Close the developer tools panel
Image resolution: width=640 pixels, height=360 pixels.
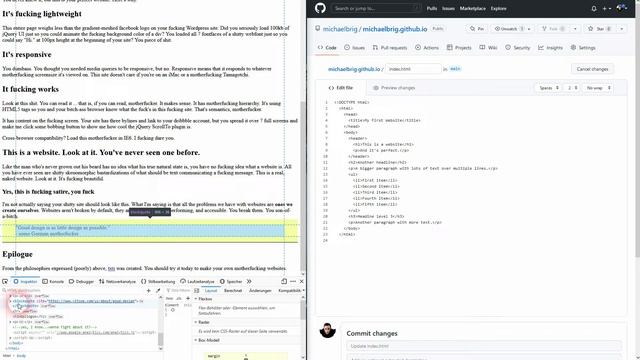pos(301,281)
